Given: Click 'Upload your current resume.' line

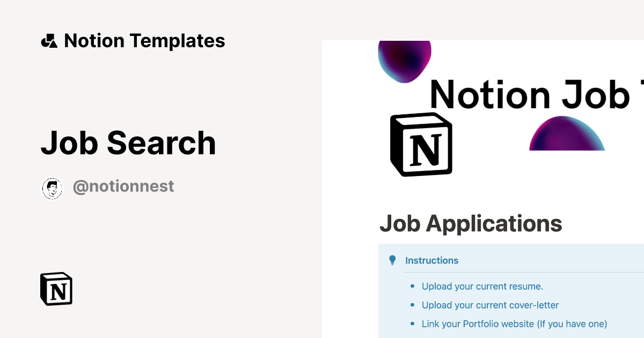Looking at the screenshot, I should 482,286.
